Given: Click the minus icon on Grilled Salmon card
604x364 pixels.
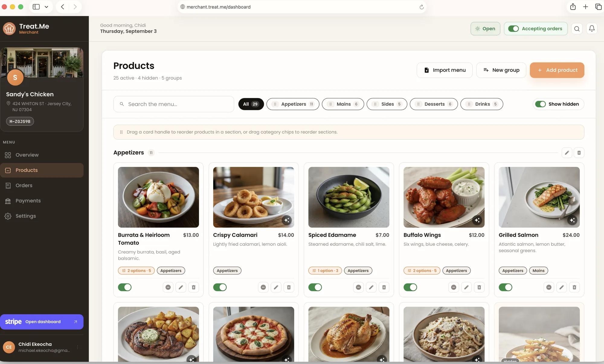Looking at the screenshot, I should click(x=549, y=287).
